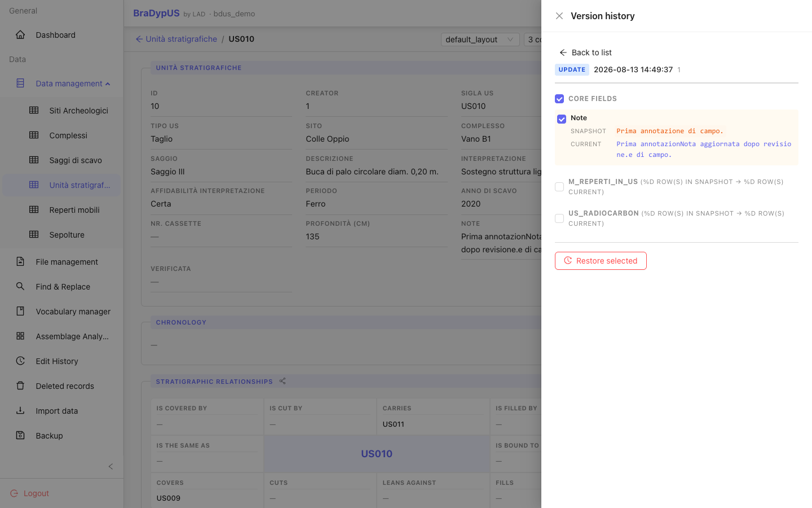The image size is (812, 508).
Task: Open Complessi menu item
Action: 62,135
